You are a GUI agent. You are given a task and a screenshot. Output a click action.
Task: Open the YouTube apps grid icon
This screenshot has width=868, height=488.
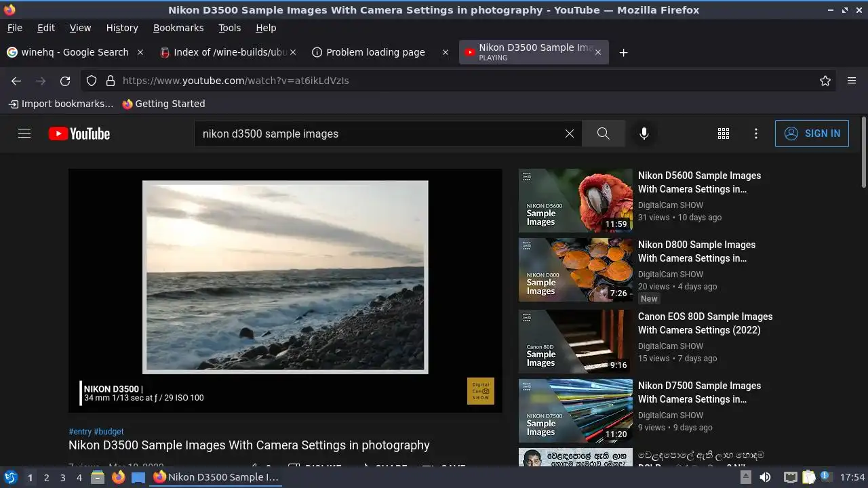tap(724, 134)
